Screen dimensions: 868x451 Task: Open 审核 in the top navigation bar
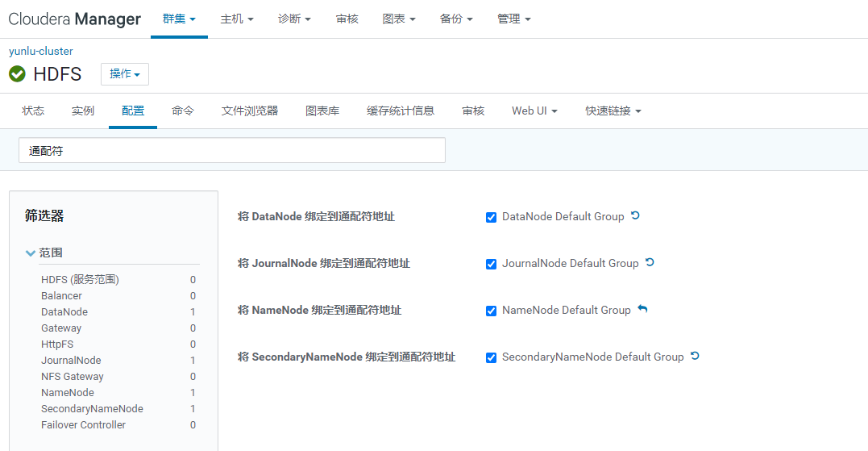pos(347,19)
